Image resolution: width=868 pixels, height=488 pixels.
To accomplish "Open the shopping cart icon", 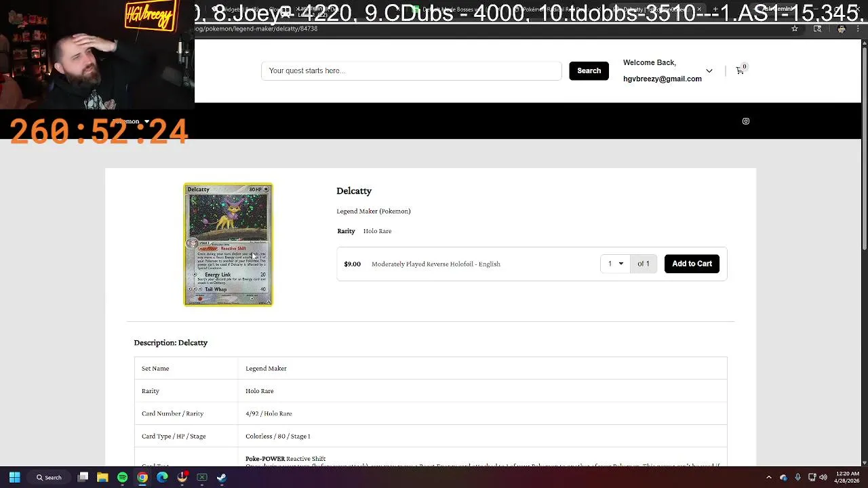I will point(740,70).
